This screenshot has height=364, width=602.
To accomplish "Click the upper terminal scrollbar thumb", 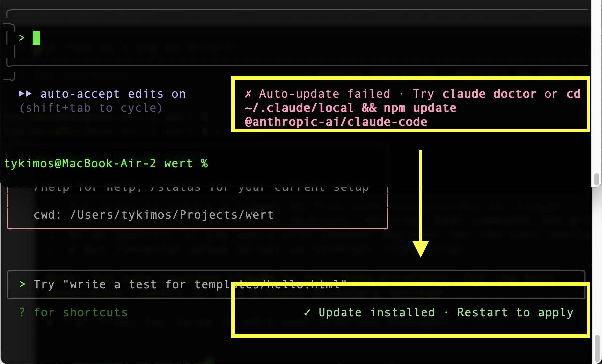I will [597, 179].
